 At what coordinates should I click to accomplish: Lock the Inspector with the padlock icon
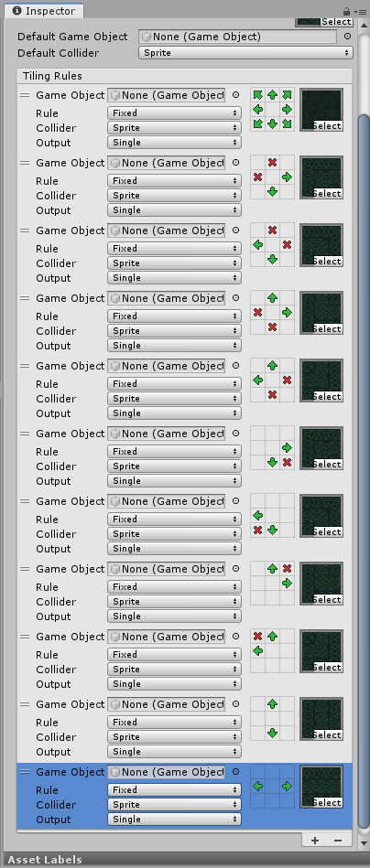coord(346,11)
